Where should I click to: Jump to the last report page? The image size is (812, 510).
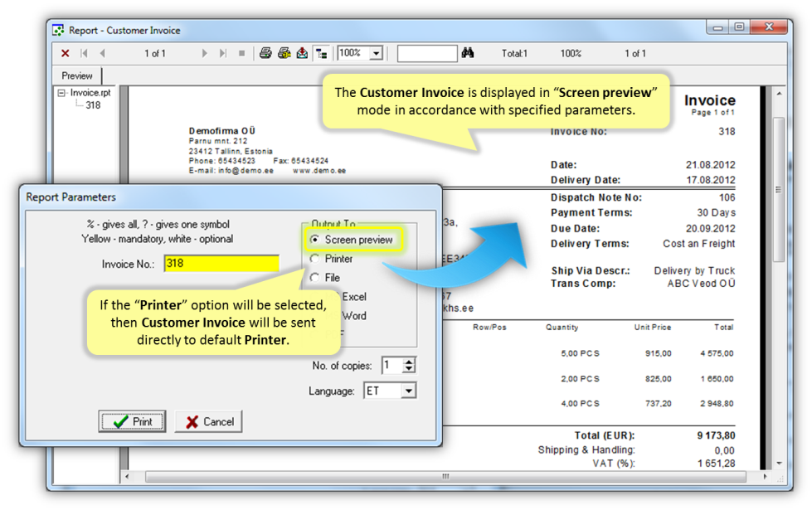[x=222, y=53]
